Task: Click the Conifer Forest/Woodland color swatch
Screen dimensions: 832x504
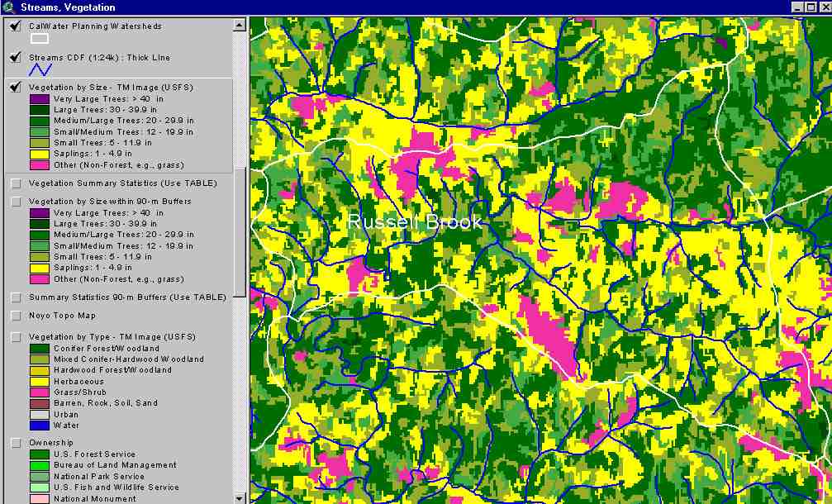Action: point(40,349)
